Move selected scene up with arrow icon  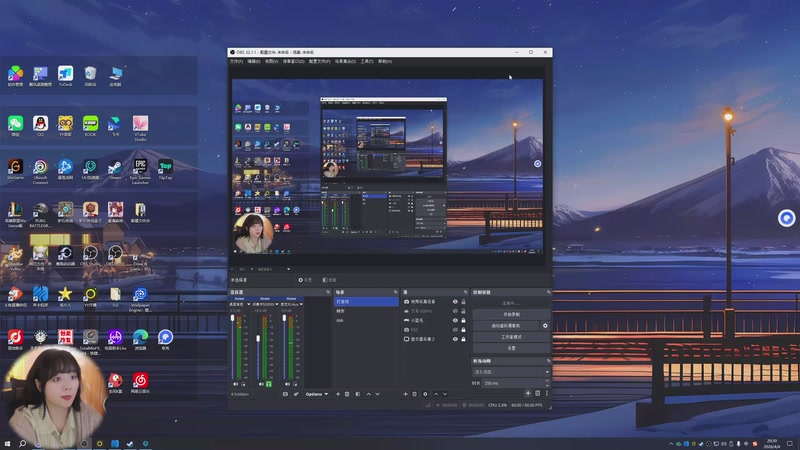368,394
